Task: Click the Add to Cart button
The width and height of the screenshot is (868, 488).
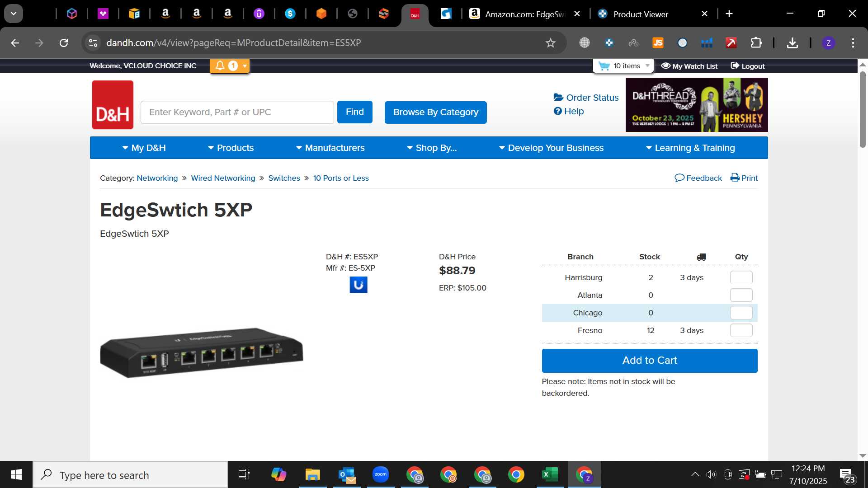Action: [650, 361]
